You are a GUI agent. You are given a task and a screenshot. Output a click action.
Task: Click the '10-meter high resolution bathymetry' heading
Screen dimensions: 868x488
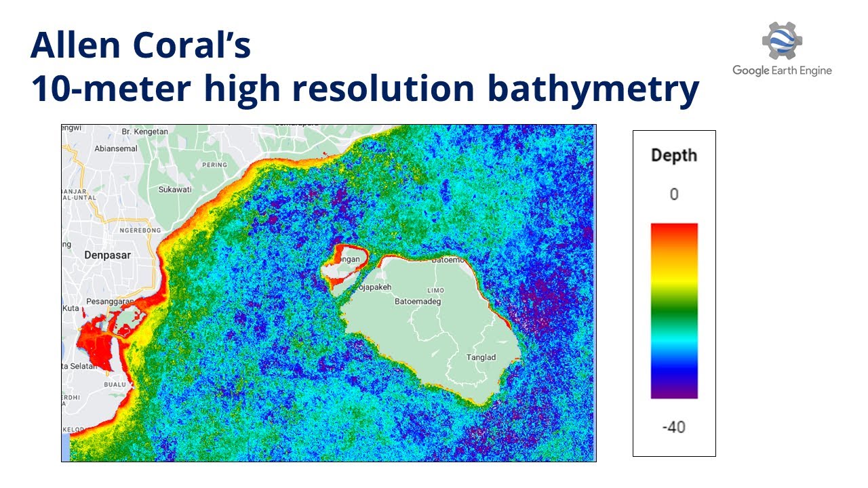pos(365,89)
